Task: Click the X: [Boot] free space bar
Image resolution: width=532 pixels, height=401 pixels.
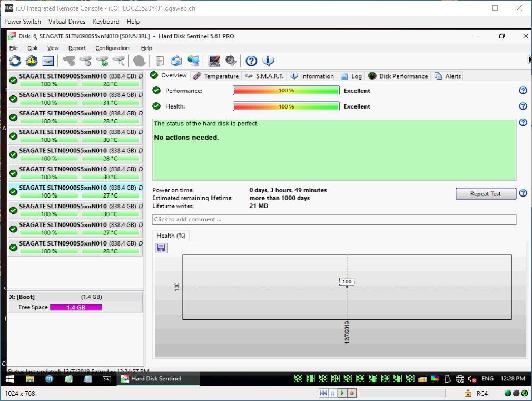Action: tap(76, 307)
